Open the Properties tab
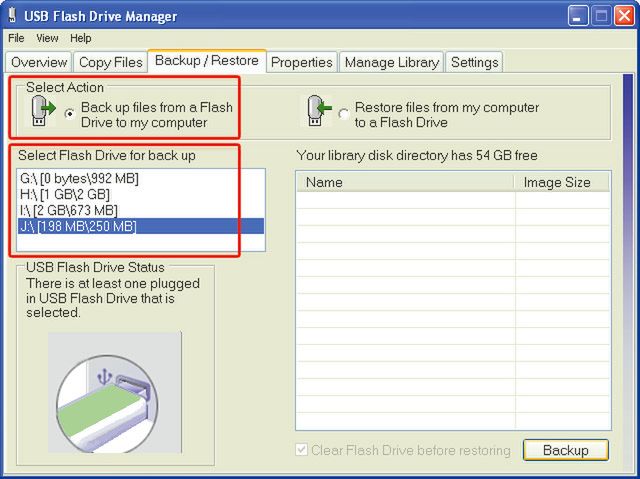Screen dimensions: 640x479 (301, 62)
